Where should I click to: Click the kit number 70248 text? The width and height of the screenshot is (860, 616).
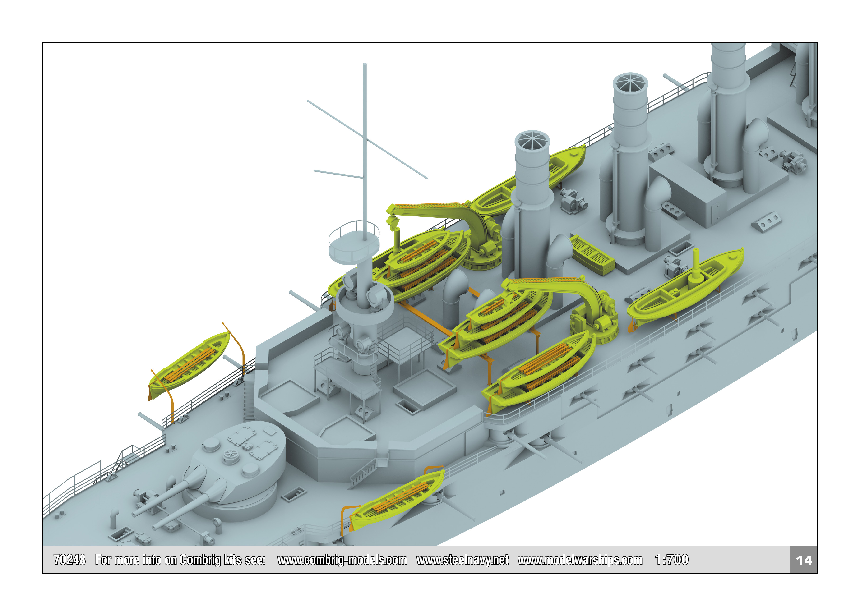69,560
